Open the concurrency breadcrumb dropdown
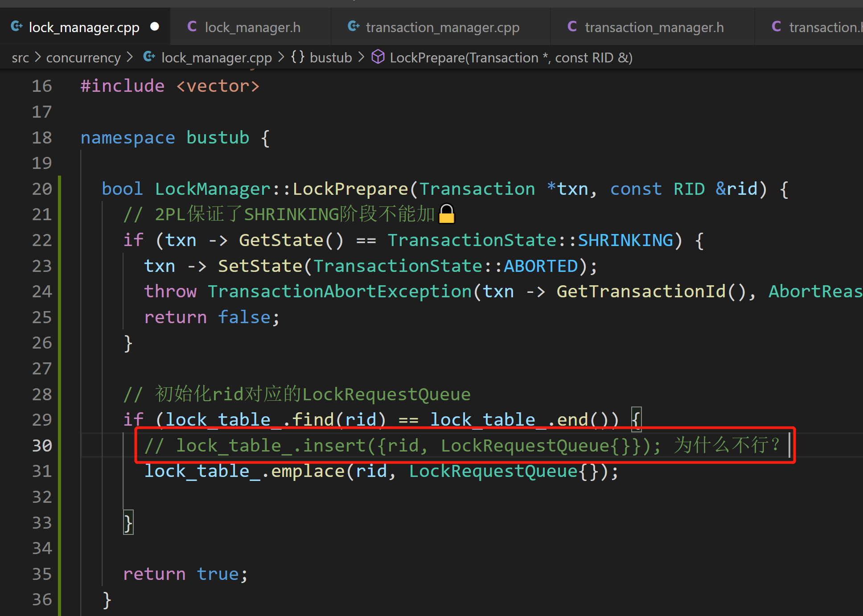 (83, 57)
